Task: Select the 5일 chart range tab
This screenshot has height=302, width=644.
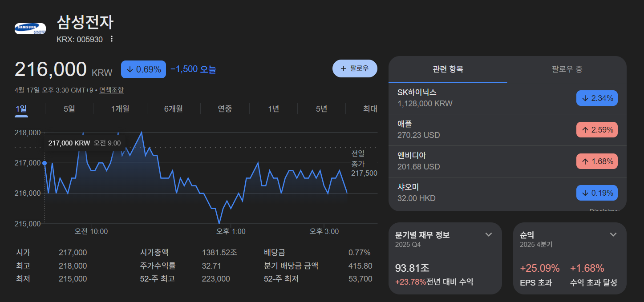Action: pos(69,109)
